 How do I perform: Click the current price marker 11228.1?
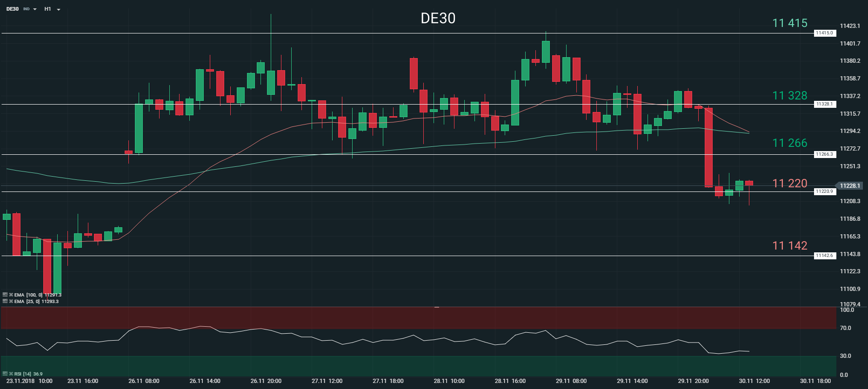pyautogui.click(x=850, y=185)
